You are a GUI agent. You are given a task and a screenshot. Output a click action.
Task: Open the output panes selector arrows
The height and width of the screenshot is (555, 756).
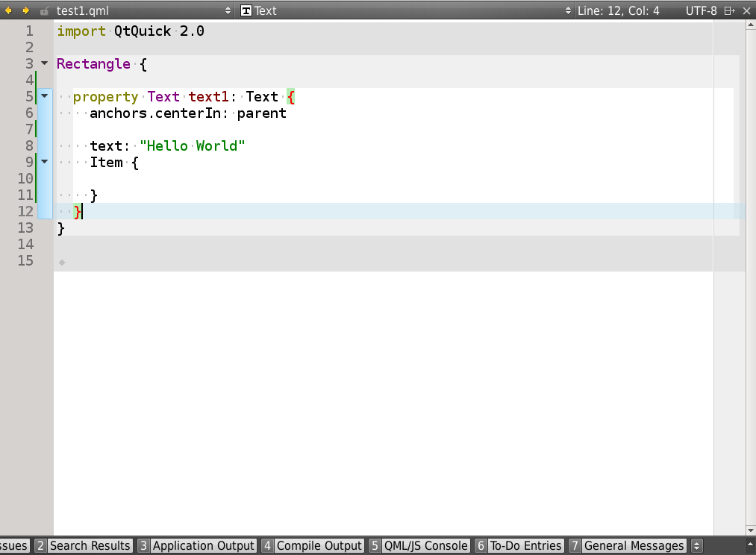coord(697,546)
